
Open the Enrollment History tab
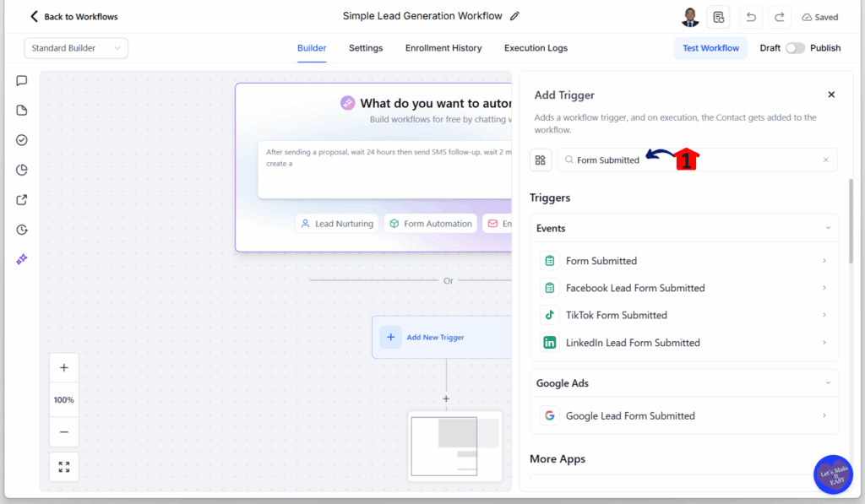tap(443, 48)
